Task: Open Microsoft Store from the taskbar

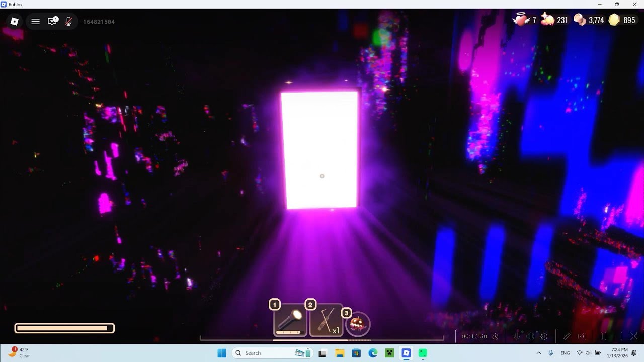Action: pyautogui.click(x=356, y=353)
